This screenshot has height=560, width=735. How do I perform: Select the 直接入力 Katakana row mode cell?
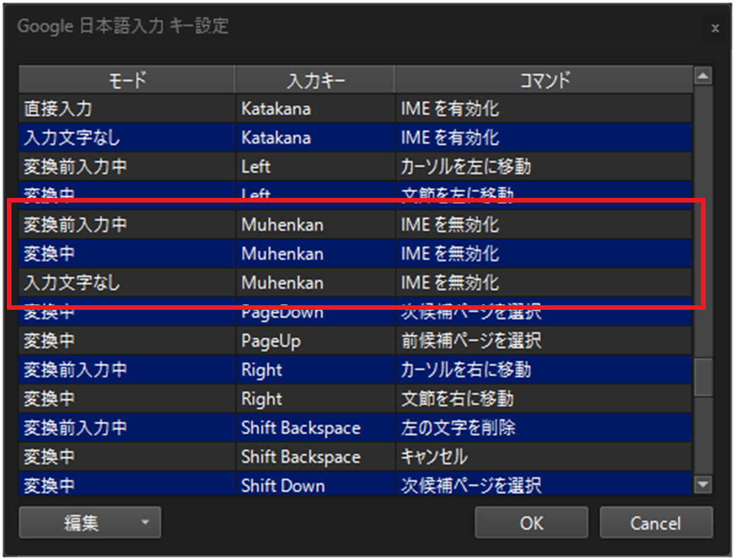point(127,108)
